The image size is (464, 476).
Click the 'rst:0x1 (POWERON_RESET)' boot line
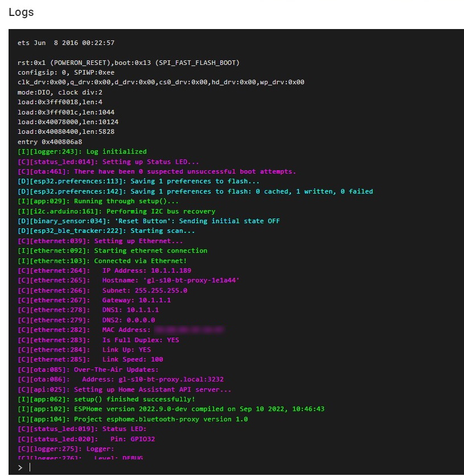tap(128, 63)
